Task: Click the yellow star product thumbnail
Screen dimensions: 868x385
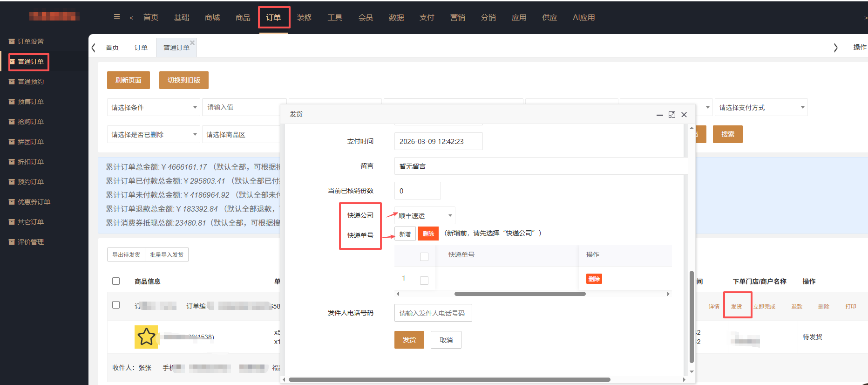Action: pos(146,337)
